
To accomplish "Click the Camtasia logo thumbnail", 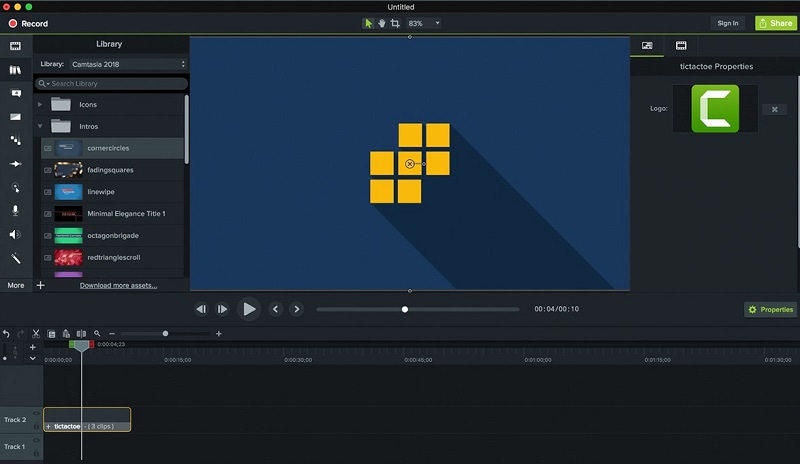I will (x=715, y=109).
